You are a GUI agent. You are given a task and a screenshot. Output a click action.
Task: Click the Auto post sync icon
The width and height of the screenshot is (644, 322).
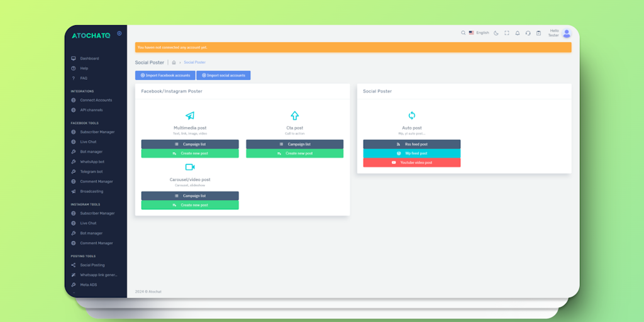pos(411,116)
